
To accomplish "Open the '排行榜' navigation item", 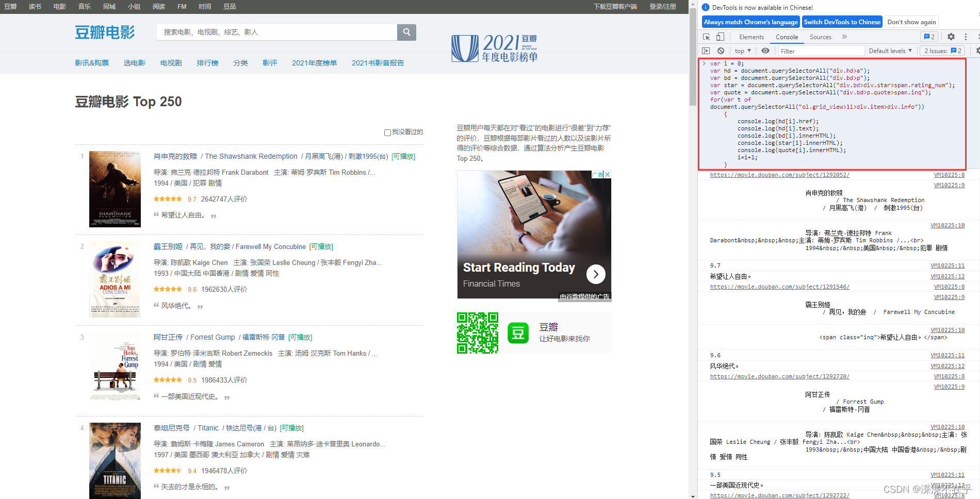I will pos(207,63).
